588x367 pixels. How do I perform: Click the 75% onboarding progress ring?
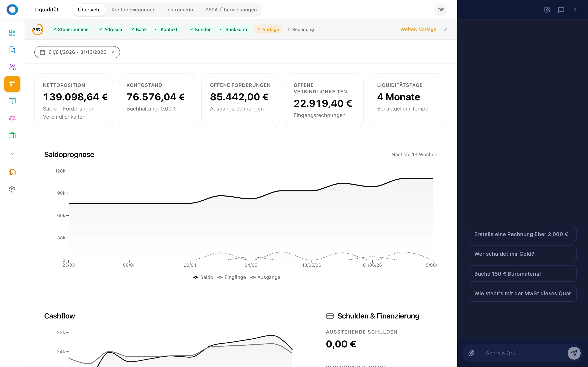[x=38, y=29]
